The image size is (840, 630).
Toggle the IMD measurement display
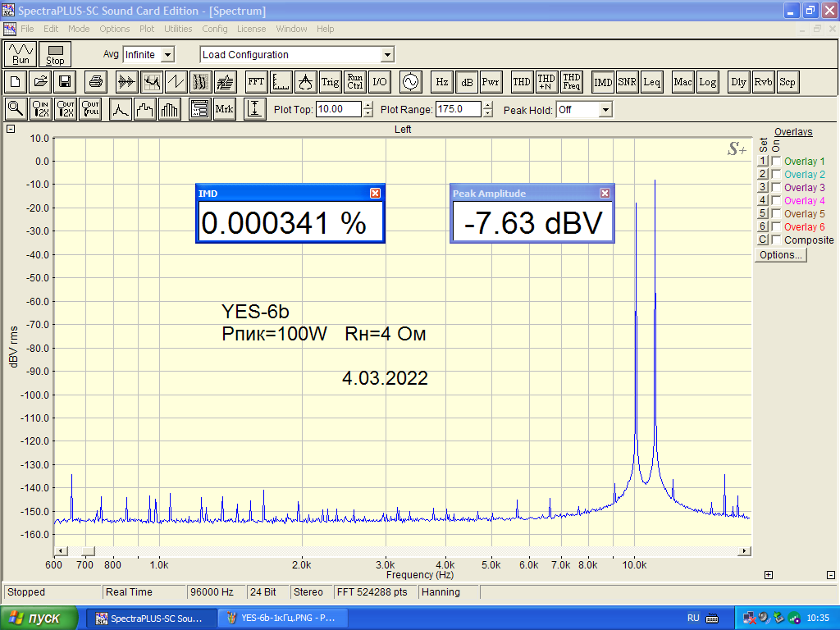603,82
